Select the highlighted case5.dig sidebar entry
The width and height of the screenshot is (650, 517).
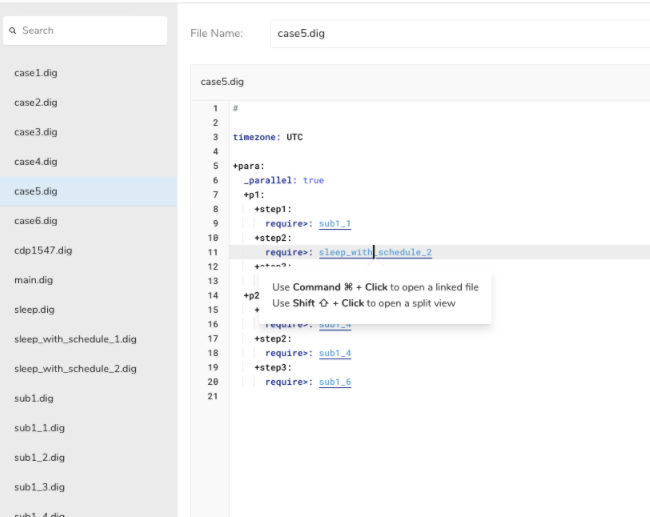point(35,191)
